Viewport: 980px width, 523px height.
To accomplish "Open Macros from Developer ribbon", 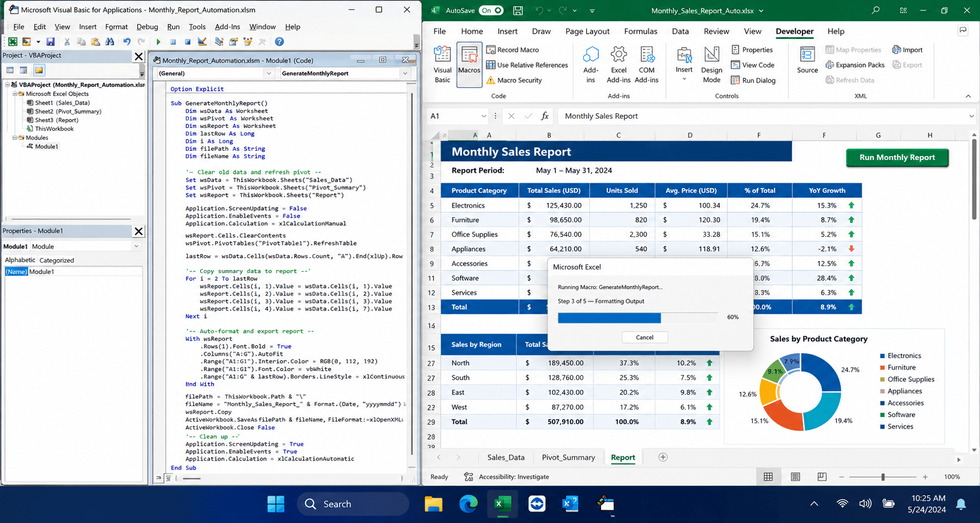I will coord(469,65).
